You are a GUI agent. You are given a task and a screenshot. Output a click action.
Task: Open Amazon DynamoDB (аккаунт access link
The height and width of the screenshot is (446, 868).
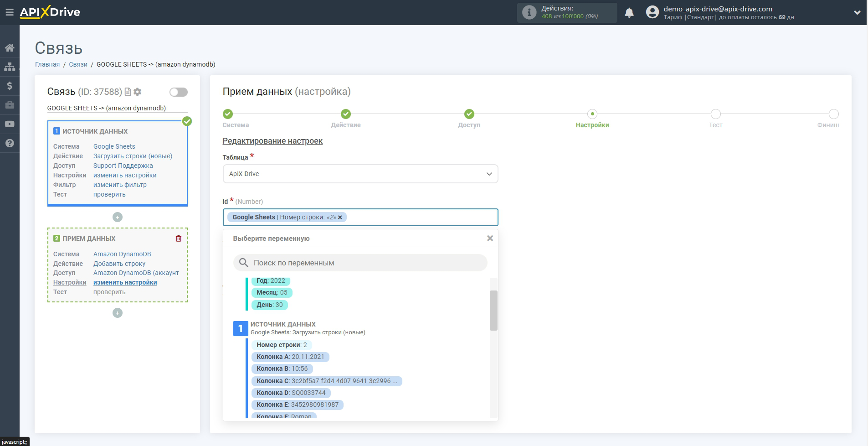[136, 273]
